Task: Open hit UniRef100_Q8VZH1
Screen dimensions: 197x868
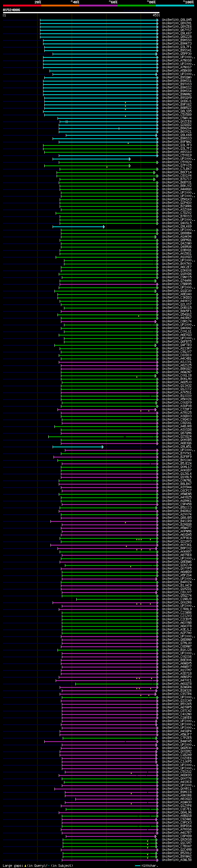Action: pyautogui.click(x=177, y=23)
